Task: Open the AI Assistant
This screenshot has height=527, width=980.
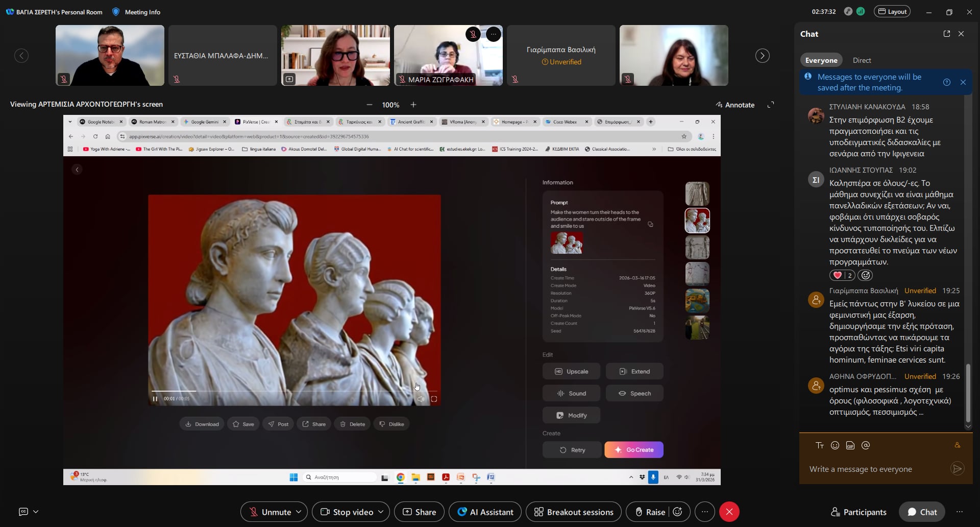Action: pyautogui.click(x=485, y=512)
